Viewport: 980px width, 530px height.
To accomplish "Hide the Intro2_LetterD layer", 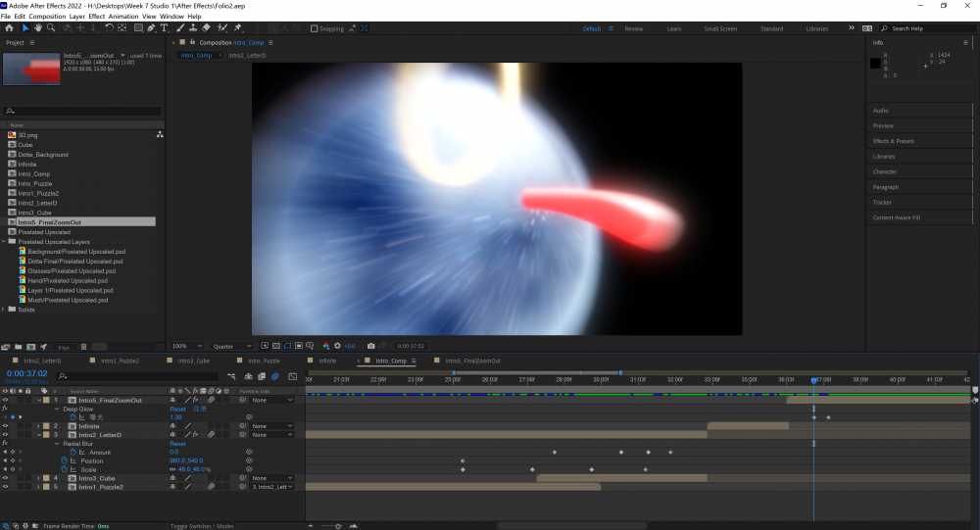I will (x=5, y=435).
